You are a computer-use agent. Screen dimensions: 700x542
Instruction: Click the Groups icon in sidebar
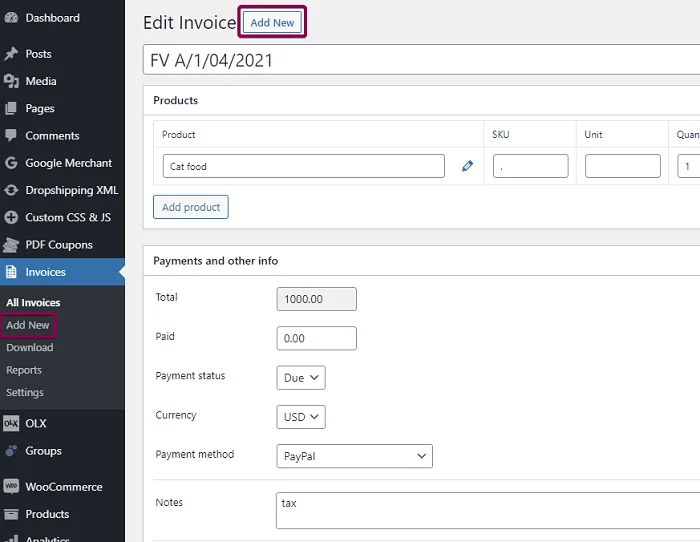tap(11, 451)
